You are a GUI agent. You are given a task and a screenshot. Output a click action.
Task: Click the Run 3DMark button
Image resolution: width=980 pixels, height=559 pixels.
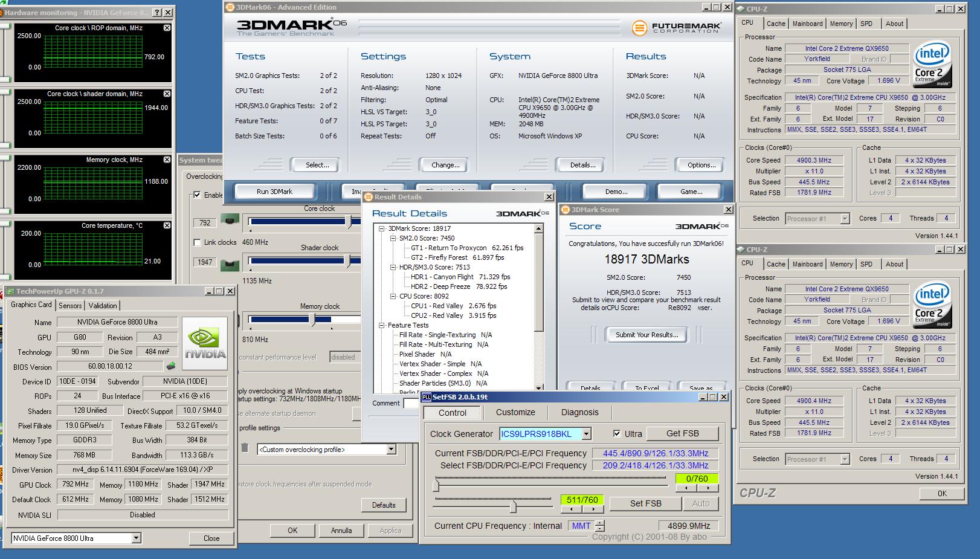[x=274, y=192]
